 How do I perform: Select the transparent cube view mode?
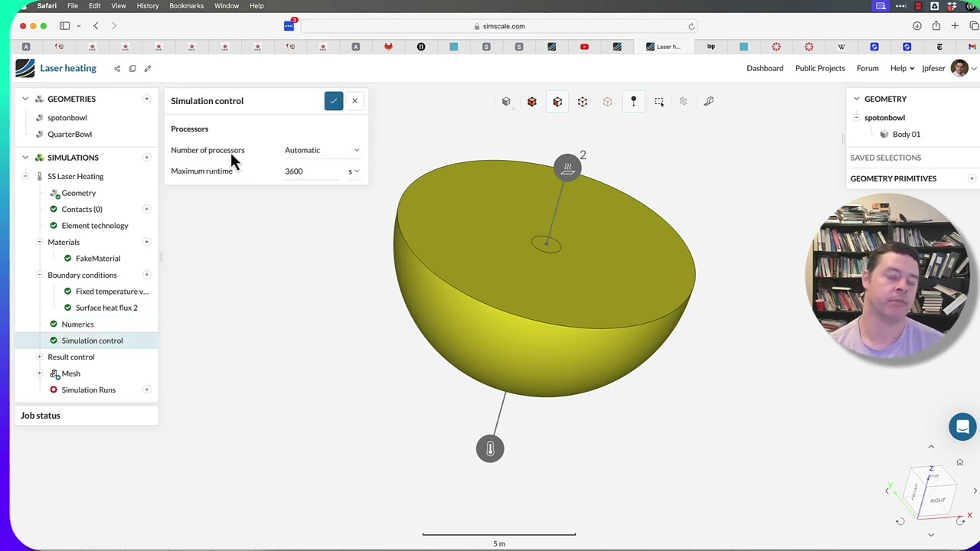(608, 102)
